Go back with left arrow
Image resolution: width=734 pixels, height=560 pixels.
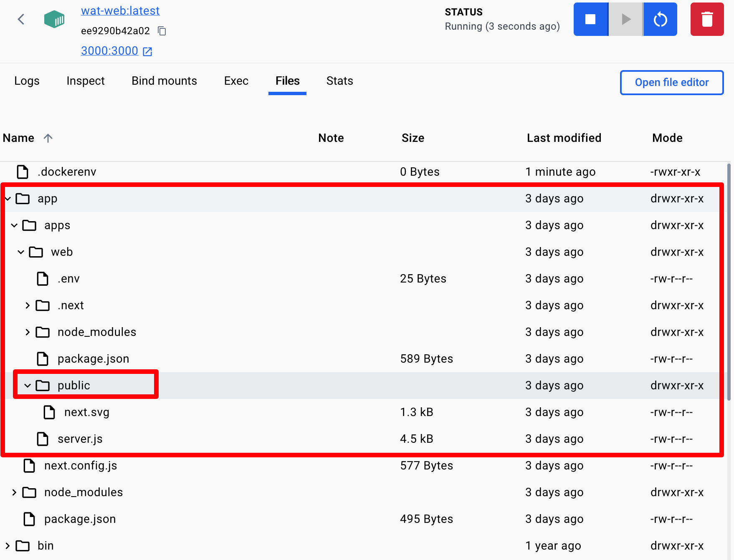21,19
